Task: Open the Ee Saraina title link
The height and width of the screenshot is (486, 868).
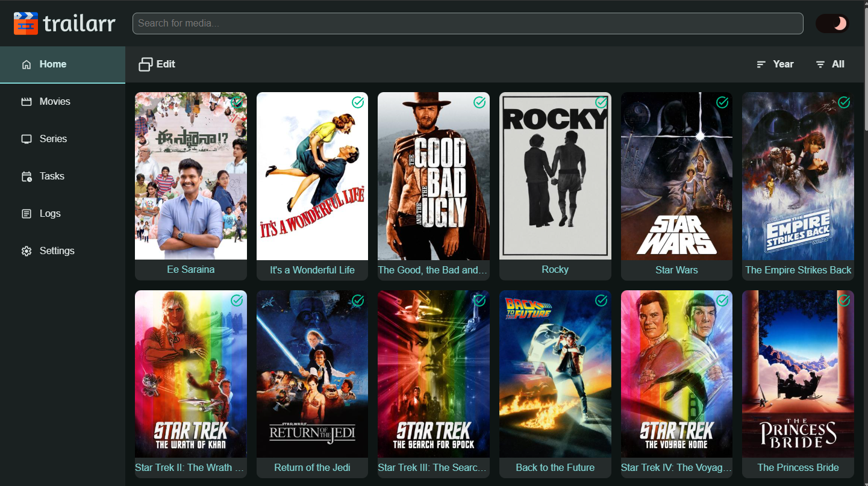Action: tap(191, 270)
